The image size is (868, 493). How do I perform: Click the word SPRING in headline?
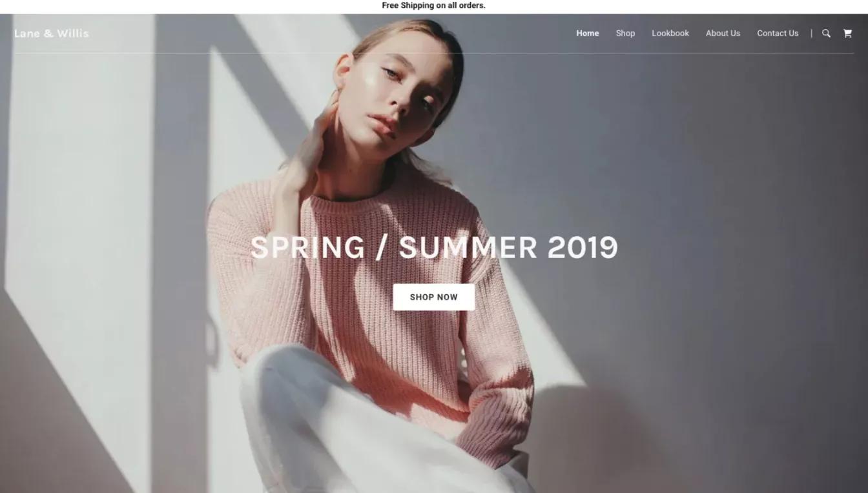307,248
